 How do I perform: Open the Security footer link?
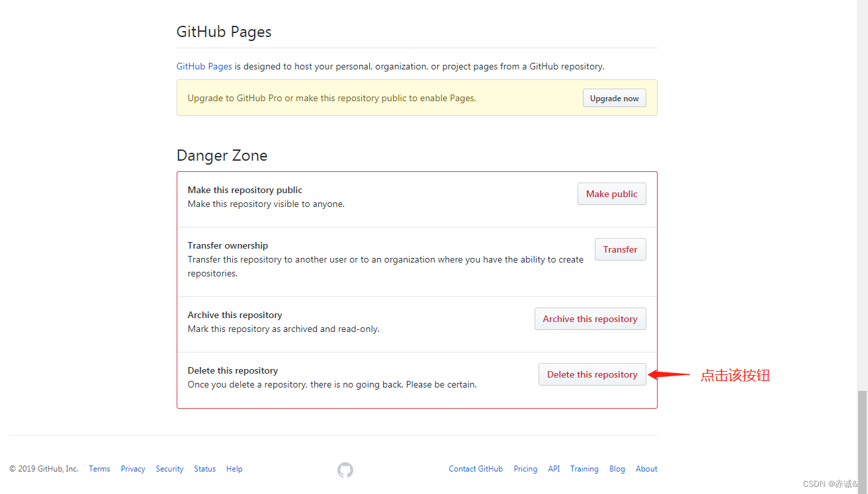click(x=169, y=469)
